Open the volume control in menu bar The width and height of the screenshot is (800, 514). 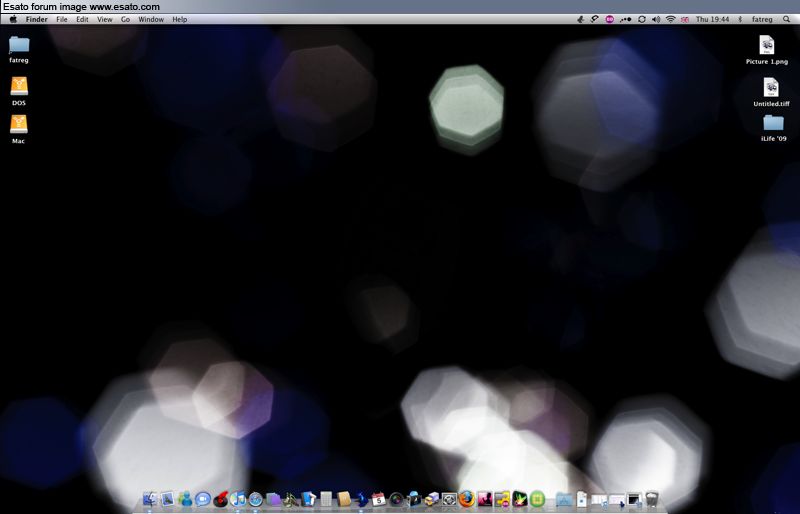click(656, 19)
